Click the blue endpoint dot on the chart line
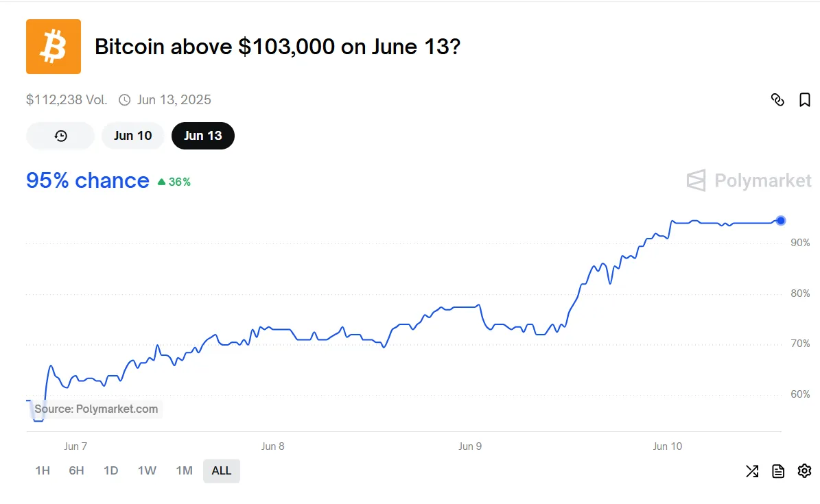 coord(781,220)
